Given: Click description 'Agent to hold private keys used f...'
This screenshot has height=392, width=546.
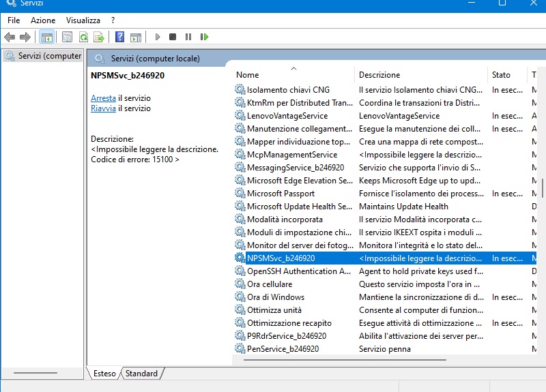Looking at the screenshot, I should 421,271.
